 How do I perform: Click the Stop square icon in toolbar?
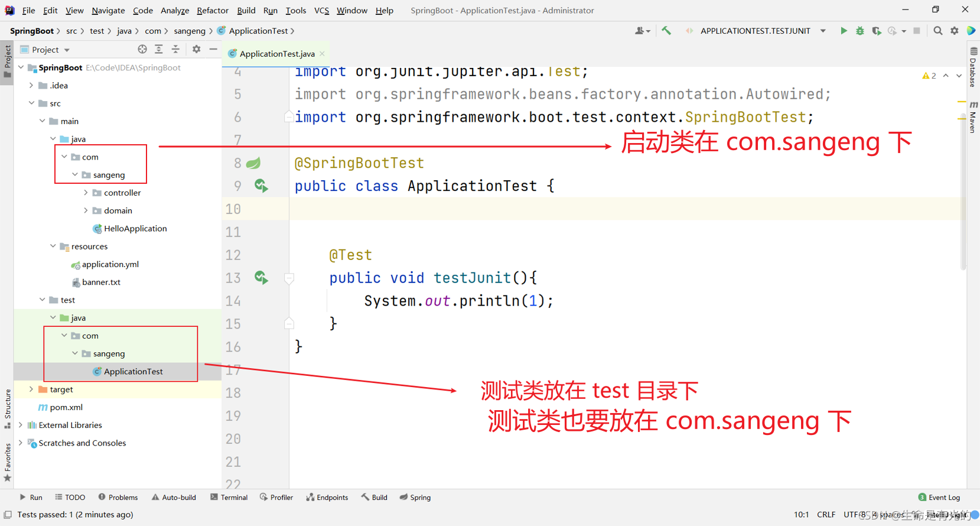click(x=917, y=31)
